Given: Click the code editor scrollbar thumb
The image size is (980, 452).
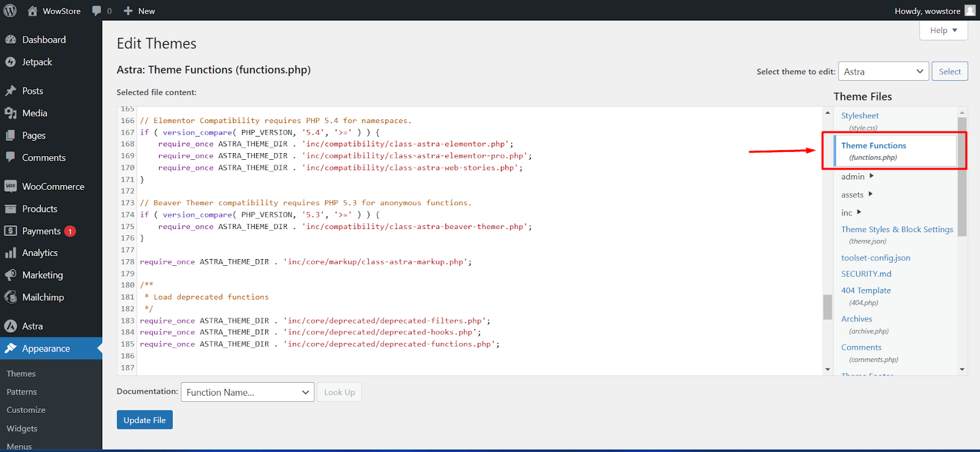Looking at the screenshot, I should click(x=827, y=307).
